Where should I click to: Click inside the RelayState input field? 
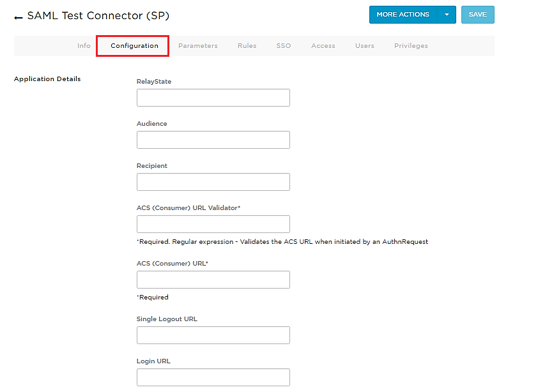click(x=213, y=97)
